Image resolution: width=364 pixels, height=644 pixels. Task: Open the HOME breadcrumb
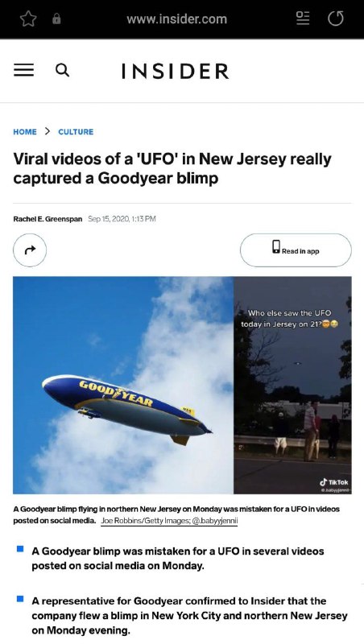25,132
